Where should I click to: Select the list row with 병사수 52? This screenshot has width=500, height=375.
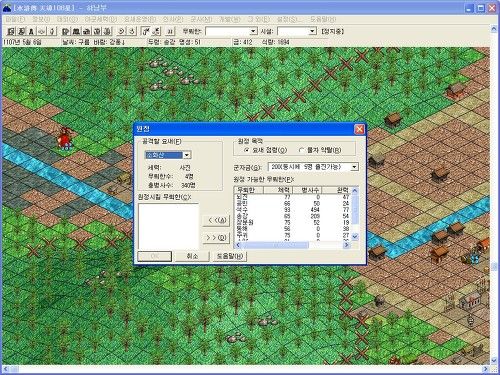click(293, 223)
